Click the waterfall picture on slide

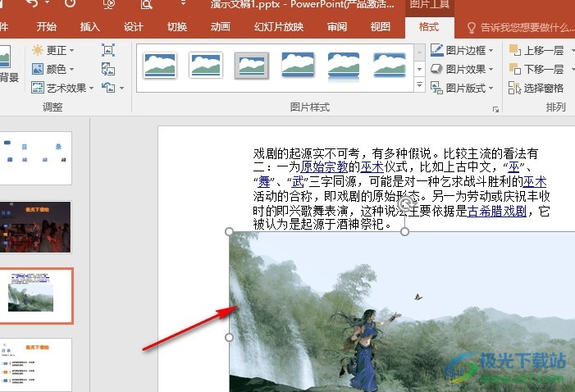tap(402, 312)
